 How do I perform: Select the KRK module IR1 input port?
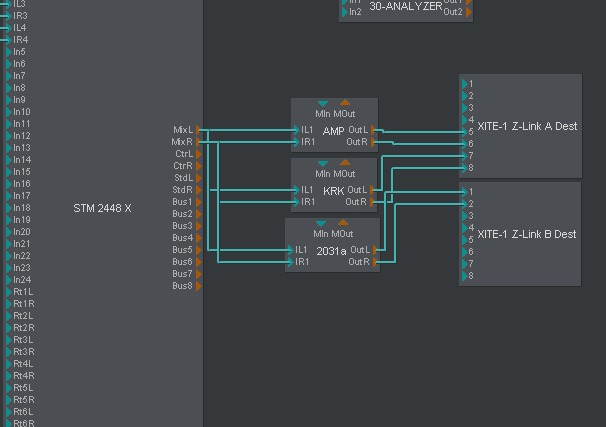pos(296,202)
